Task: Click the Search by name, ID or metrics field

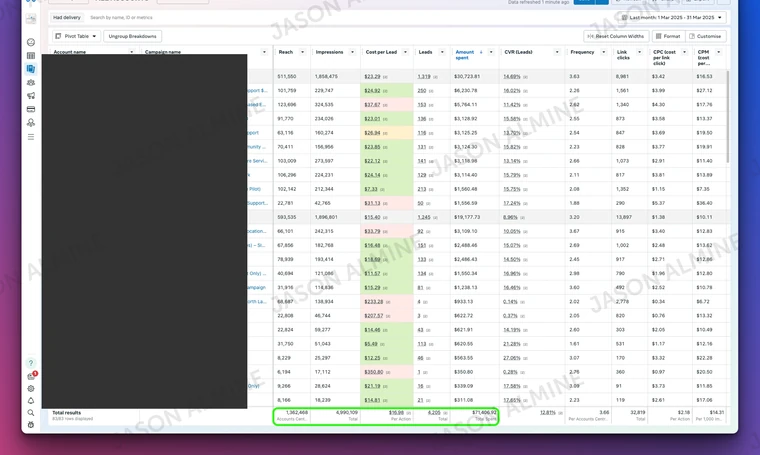Action: coord(121,17)
